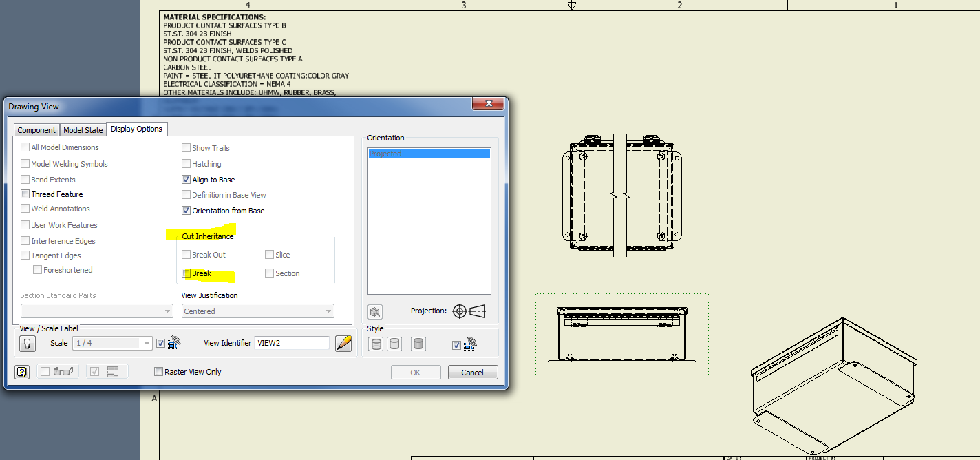Select the Hidden Line Removed style icon
The image size is (980, 460).
point(393,343)
